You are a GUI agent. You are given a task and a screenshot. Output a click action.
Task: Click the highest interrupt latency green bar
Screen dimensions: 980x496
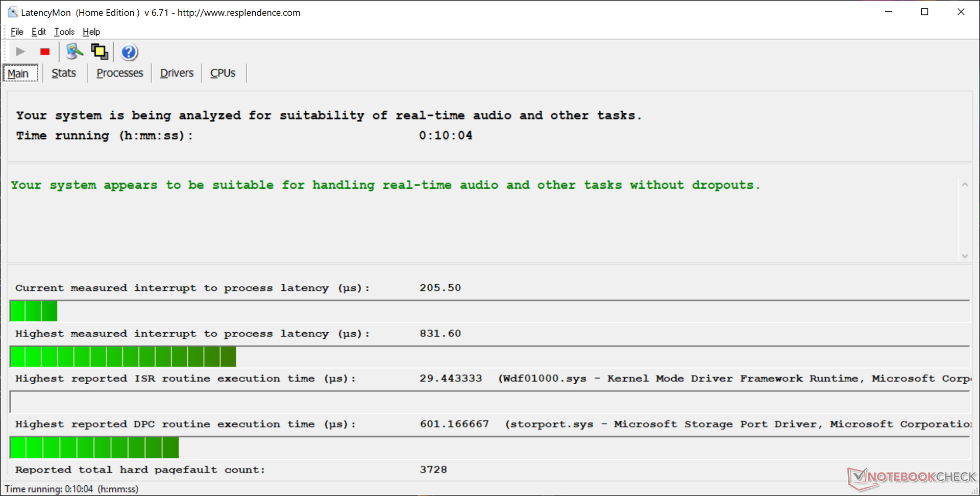tap(123, 356)
